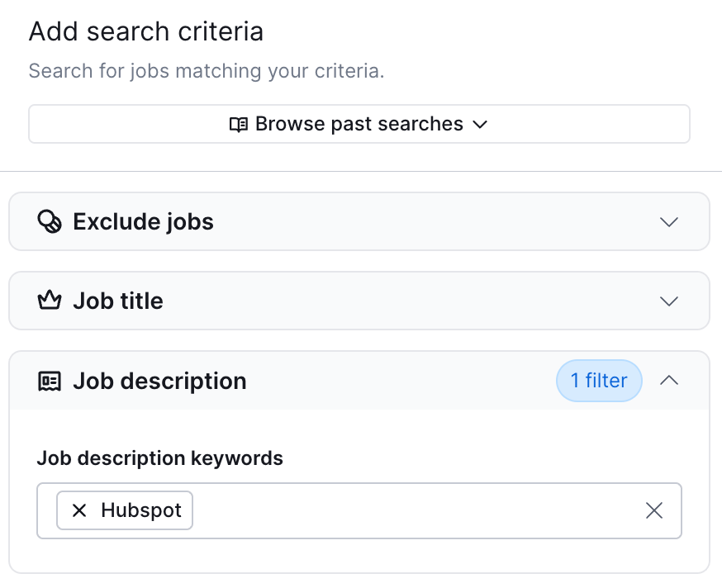Click the Hubspot keyword chip text
Image resolution: width=722 pixels, height=588 pixels.
(140, 510)
